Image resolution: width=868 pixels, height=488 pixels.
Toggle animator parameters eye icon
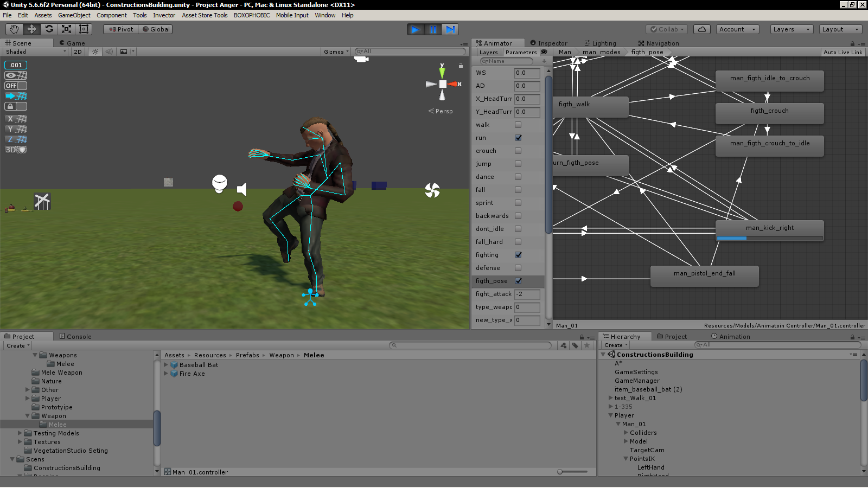pos(544,52)
